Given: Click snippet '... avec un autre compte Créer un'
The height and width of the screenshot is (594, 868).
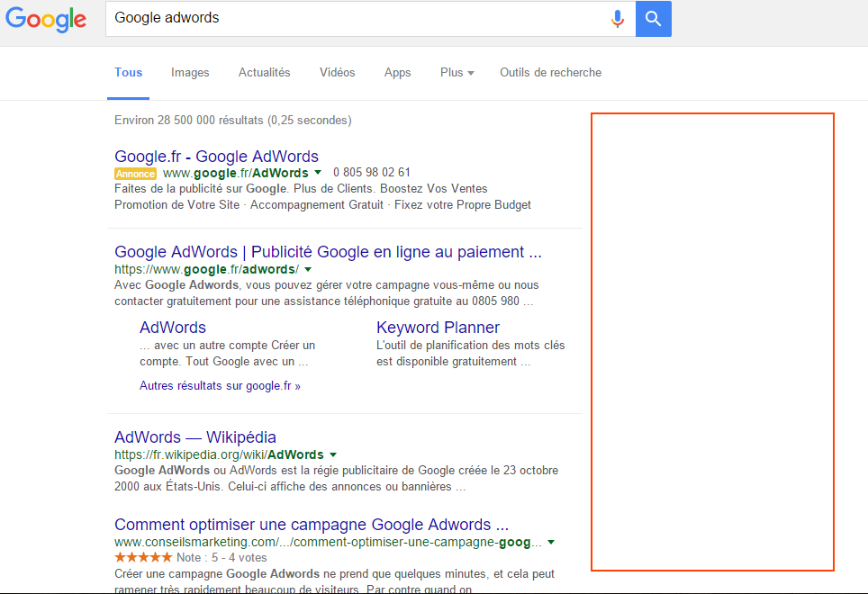Looking at the screenshot, I should (x=227, y=345).
